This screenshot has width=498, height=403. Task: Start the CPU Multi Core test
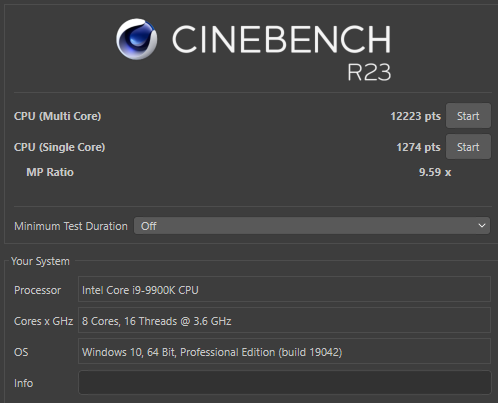(468, 116)
